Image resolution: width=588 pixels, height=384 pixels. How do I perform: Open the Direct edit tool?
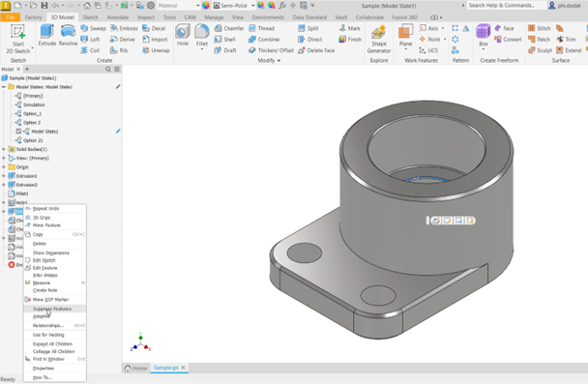click(x=310, y=39)
